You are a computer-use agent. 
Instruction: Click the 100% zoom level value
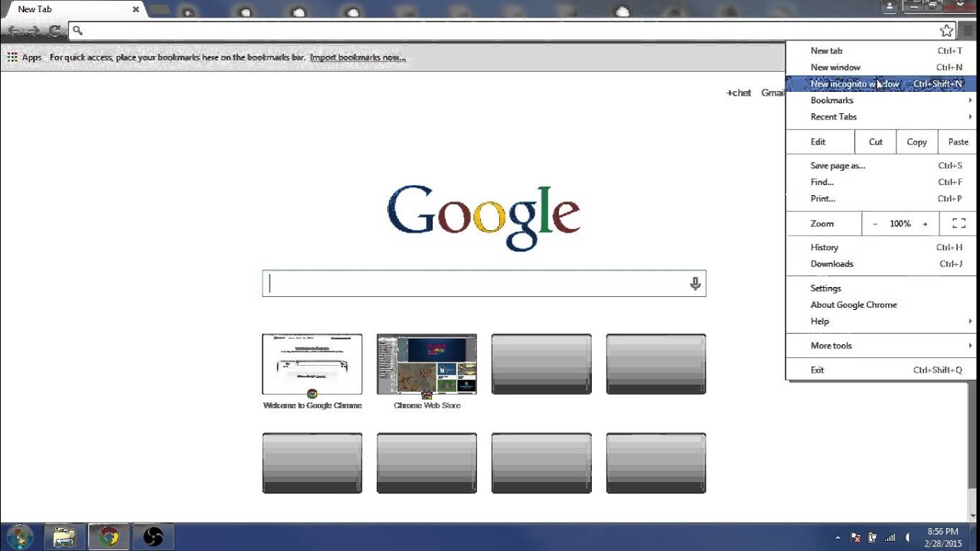[x=900, y=223]
